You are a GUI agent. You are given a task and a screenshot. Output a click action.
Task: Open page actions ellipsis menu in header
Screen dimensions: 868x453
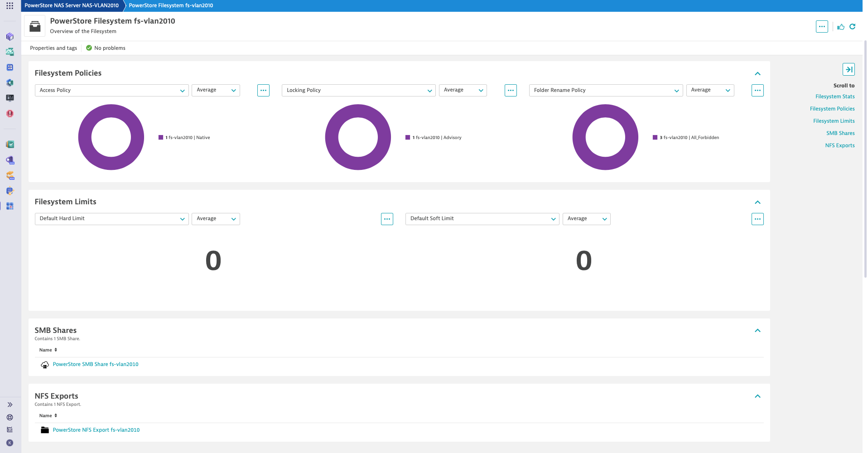pos(822,27)
